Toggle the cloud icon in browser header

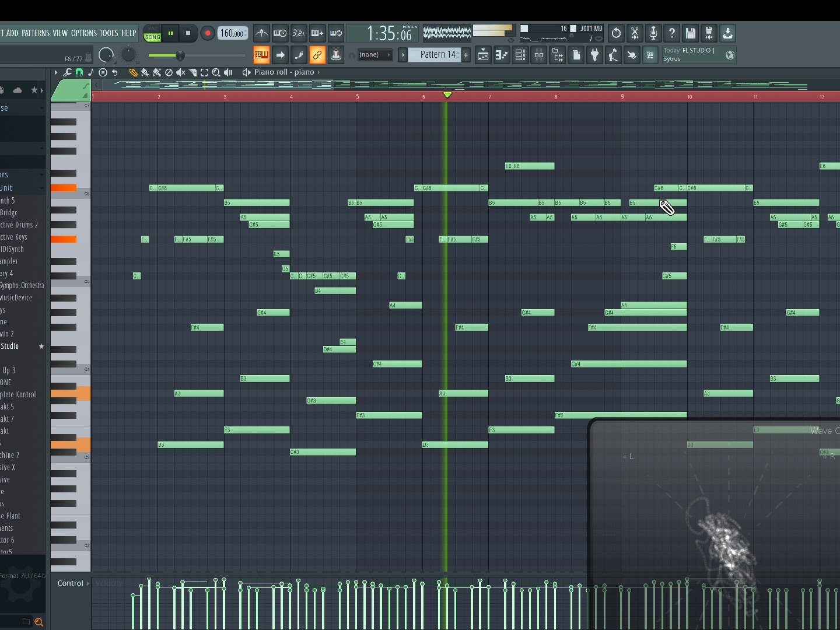coord(17,90)
